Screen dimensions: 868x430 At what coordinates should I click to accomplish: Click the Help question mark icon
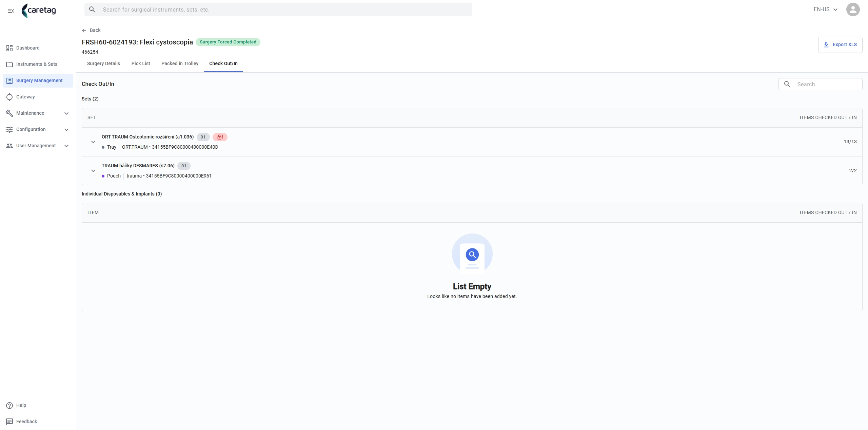9,405
